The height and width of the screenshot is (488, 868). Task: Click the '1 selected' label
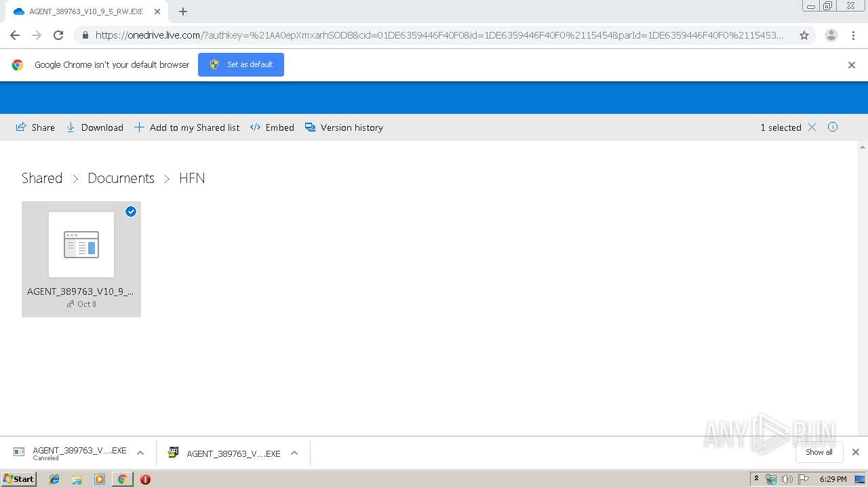coord(781,127)
